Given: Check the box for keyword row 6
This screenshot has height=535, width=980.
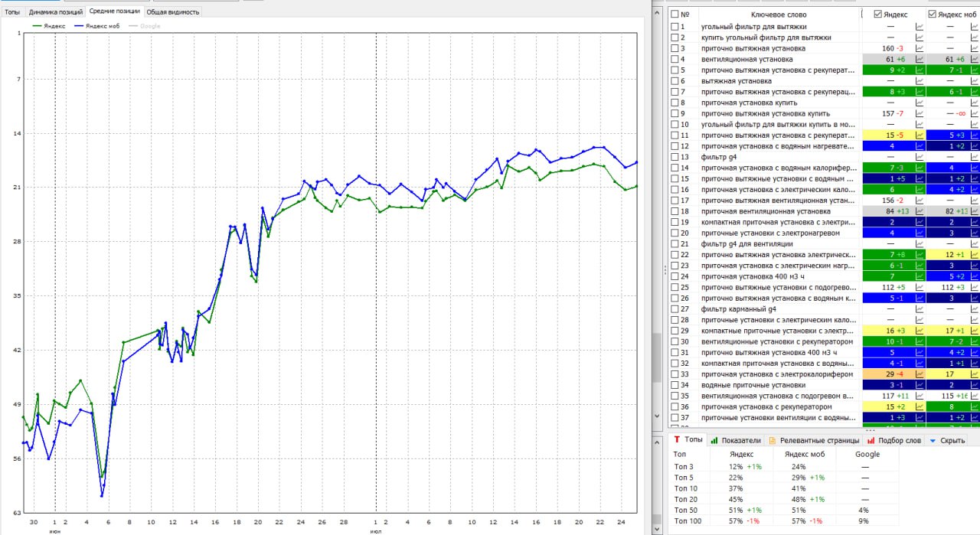Looking at the screenshot, I should click(x=675, y=80).
